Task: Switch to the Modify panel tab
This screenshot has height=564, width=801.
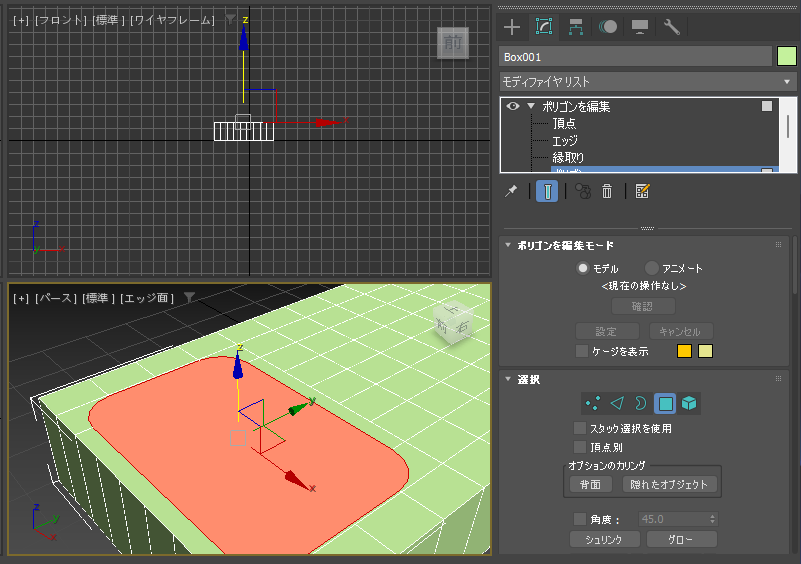Action: [x=544, y=27]
